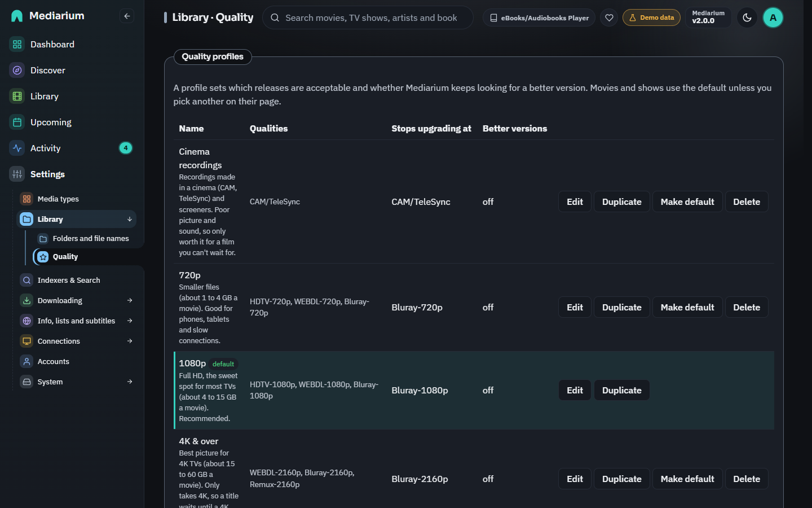Click the 'Stops upgrading at' column header
This screenshot has height=508, width=812.
click(431, 128)
